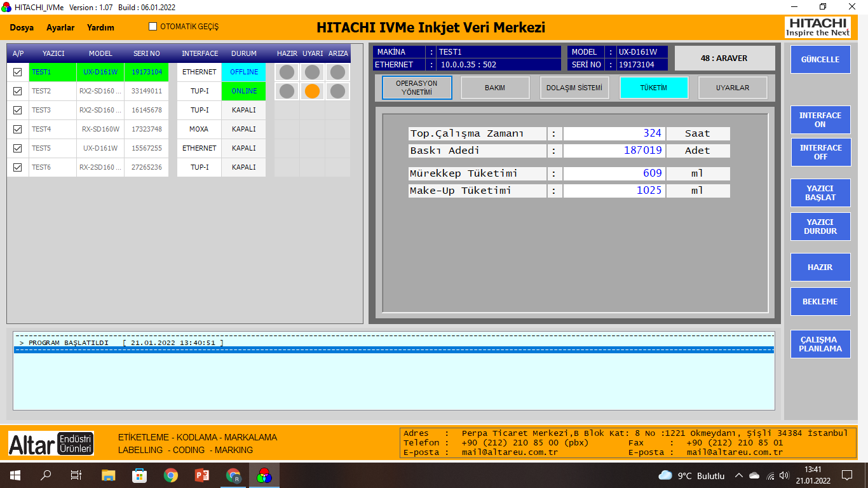Switch to DOLAŞIM SİSTEMİ tab
This screenshot has height=488, width=868.
(x=574, y=88)
